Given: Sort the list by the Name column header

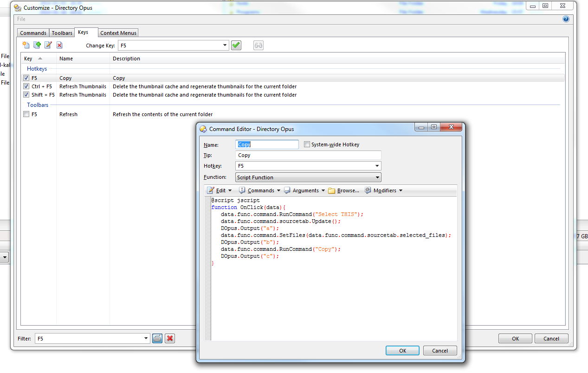Looking at the screenshot, I should click(83, 59).
